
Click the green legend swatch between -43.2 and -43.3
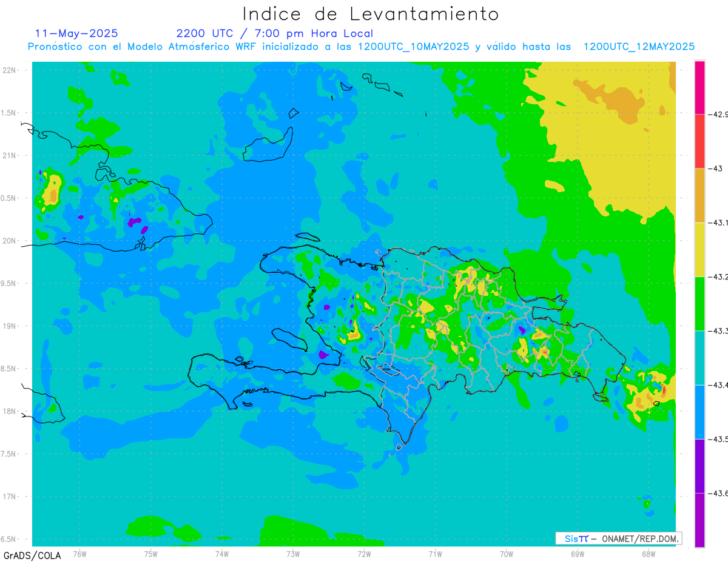pyautogui.click(x=699, y=303)
